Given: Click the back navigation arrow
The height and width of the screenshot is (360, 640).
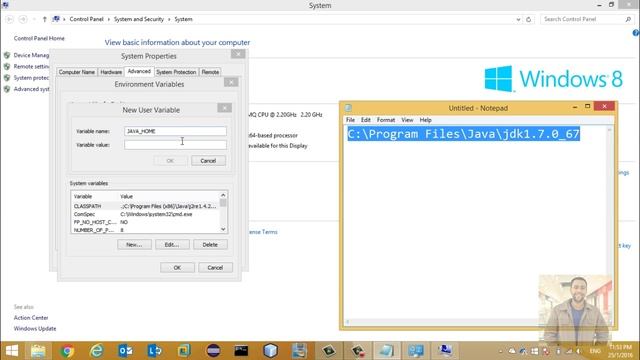Looking at the screenshot, I should tap(10, 19).
